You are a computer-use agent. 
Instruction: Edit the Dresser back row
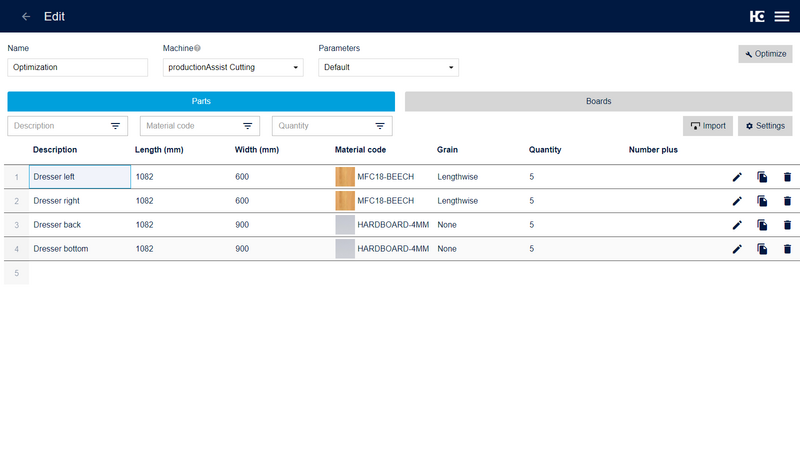(x=737, y=225)
